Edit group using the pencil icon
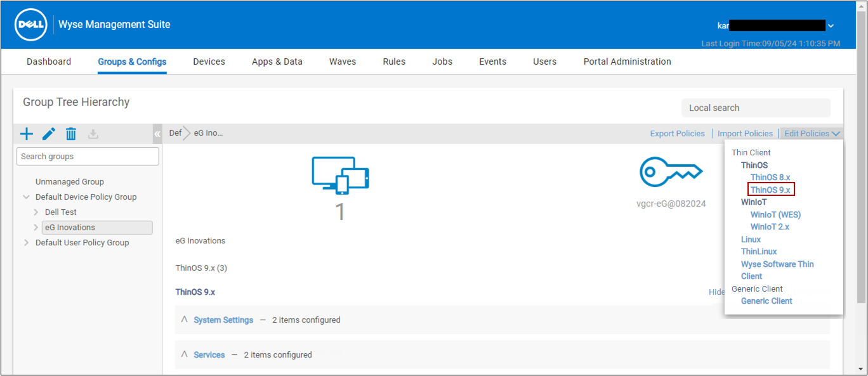This screenshot has width=868, height=376. [49, 134]
